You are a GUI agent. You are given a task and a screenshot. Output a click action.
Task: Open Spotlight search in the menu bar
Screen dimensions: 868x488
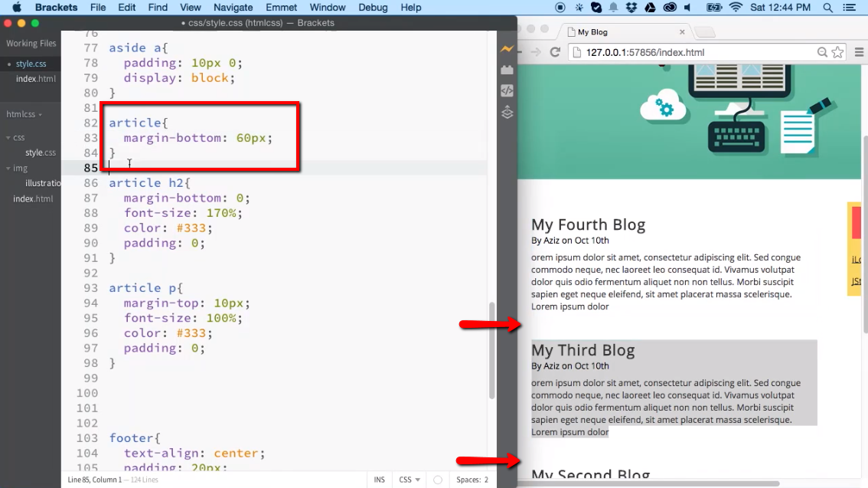pos(827,8)
